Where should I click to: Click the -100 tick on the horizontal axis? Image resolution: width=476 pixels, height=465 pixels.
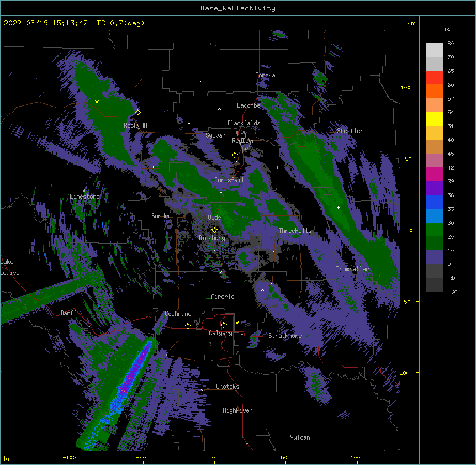pos(69,457)
